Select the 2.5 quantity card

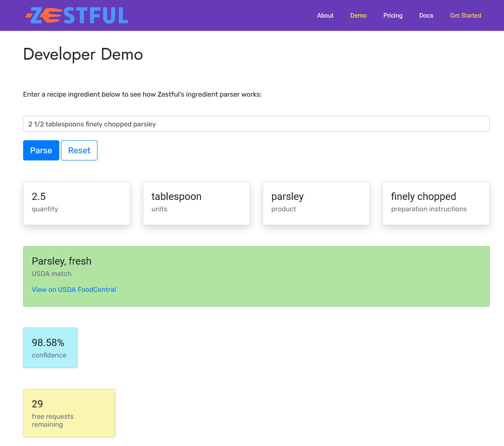point(77,203)
